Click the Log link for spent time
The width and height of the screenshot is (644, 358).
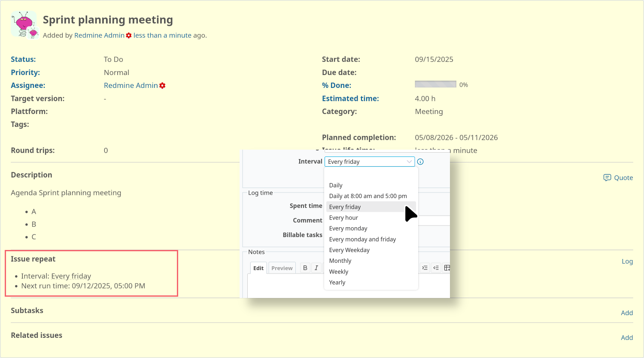click(627, 261)
